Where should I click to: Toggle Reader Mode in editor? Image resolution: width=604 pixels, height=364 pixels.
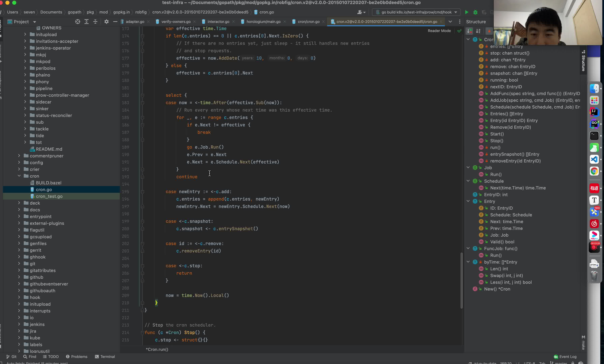pyautogui.click(x=439, y=31)
